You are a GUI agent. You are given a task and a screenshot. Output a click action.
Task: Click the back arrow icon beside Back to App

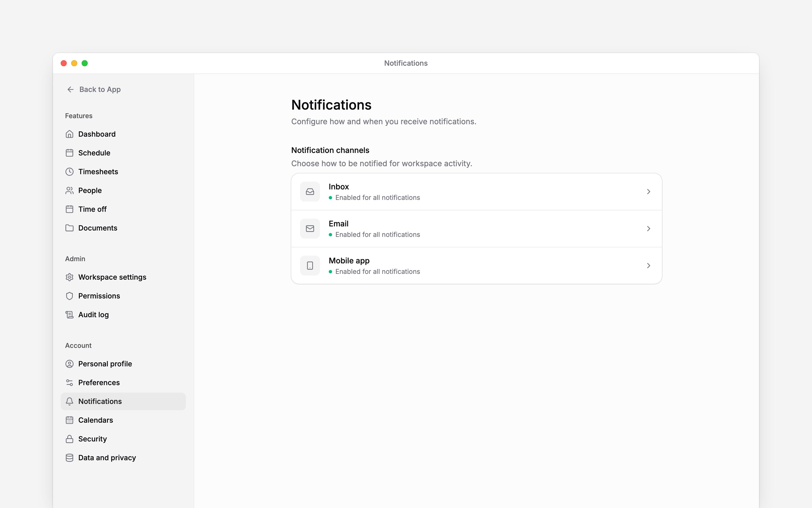click(70, 89)
